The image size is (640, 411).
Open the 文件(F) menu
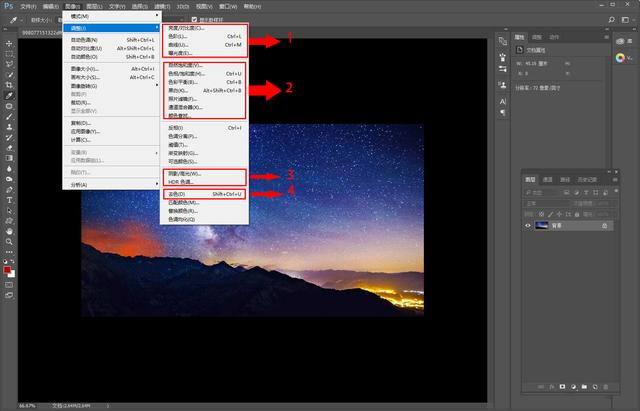pos(28,6)
